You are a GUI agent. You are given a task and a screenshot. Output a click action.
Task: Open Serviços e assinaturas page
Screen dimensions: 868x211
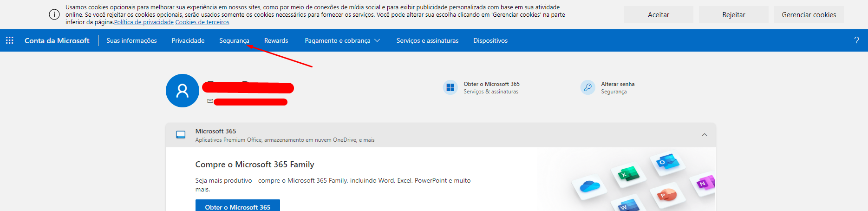[427, 40]
